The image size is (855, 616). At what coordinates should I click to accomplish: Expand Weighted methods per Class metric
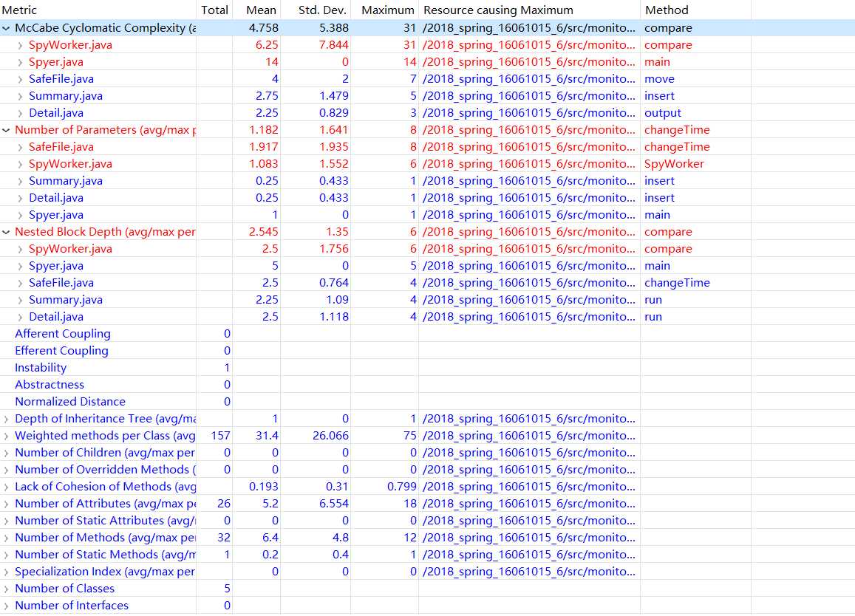point(7,436)
